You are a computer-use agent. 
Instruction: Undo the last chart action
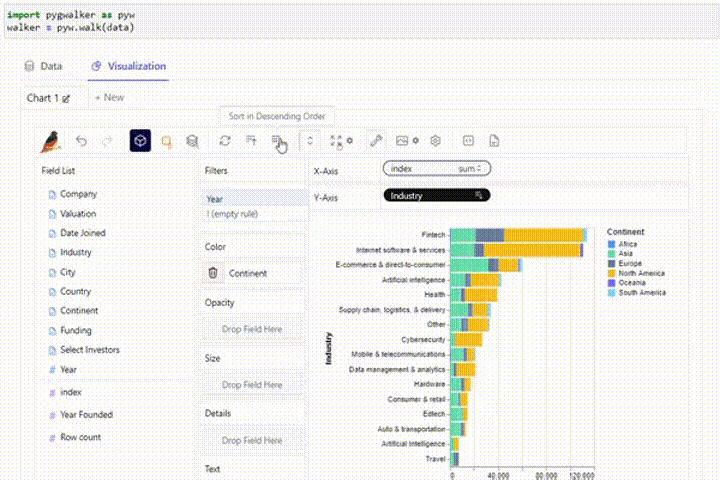(81, 141)
